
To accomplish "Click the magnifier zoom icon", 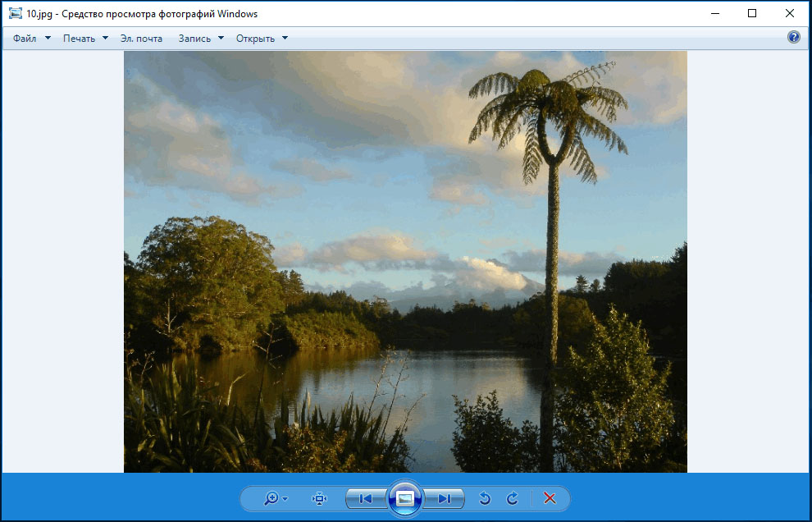I will (x=271, y=498).
